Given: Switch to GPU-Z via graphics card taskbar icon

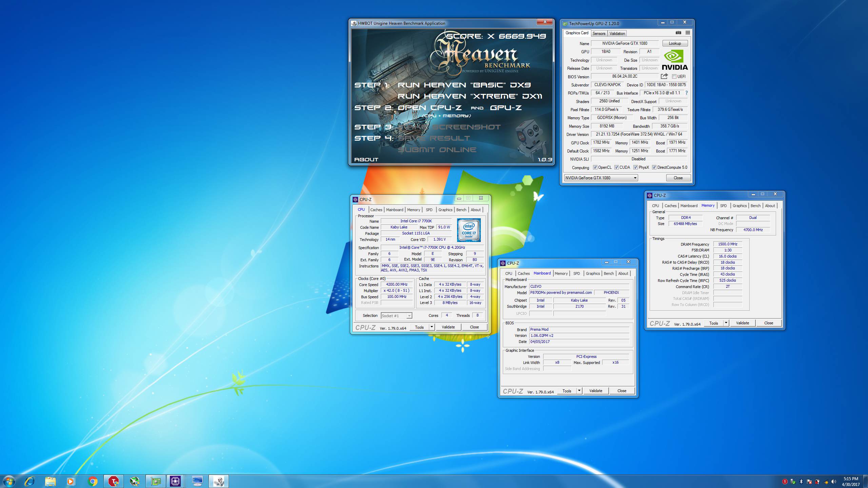Looking at the screenshot, I should [156, 481].
